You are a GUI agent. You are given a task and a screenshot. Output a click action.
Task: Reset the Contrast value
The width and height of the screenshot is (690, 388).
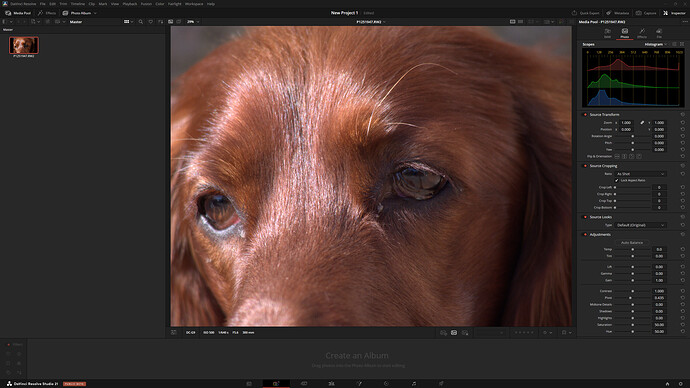pyautogui.click(x=683, y=291)
